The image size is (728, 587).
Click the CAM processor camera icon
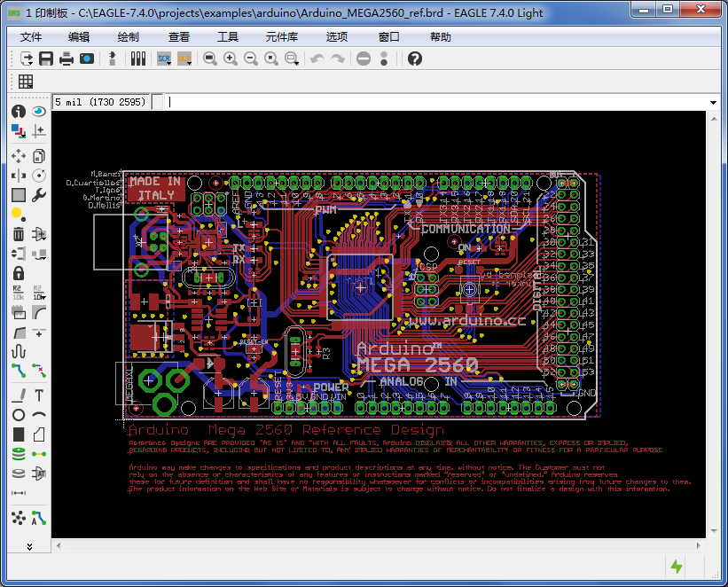coord(87,59)
